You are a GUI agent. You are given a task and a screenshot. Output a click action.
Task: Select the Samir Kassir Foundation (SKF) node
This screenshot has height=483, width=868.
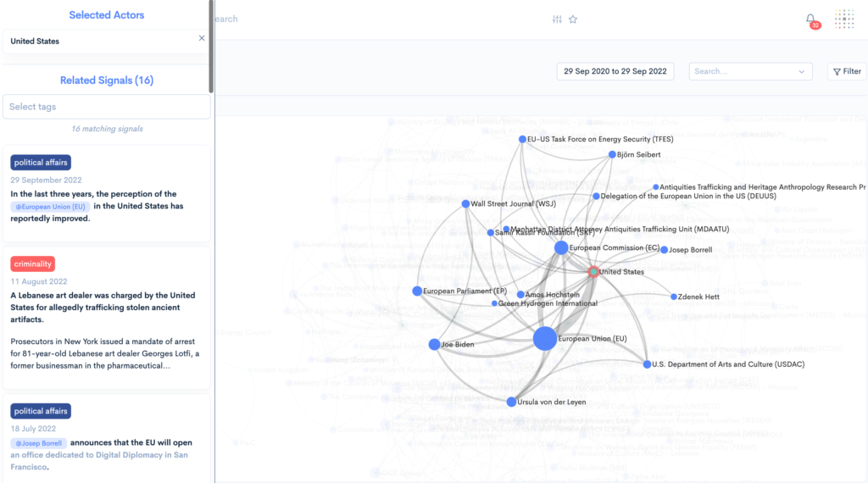click(x=491, y=233)
